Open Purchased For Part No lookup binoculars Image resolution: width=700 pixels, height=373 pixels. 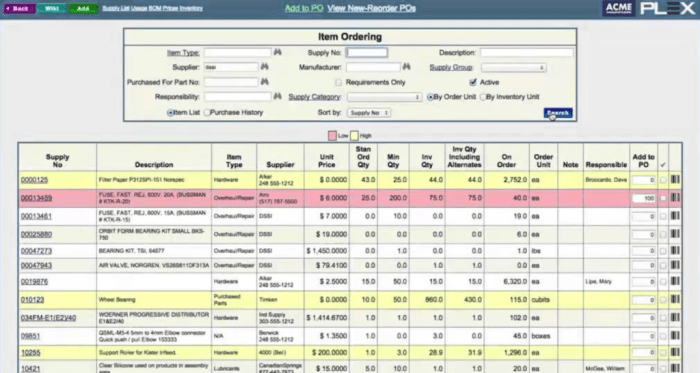coord(264,82)
